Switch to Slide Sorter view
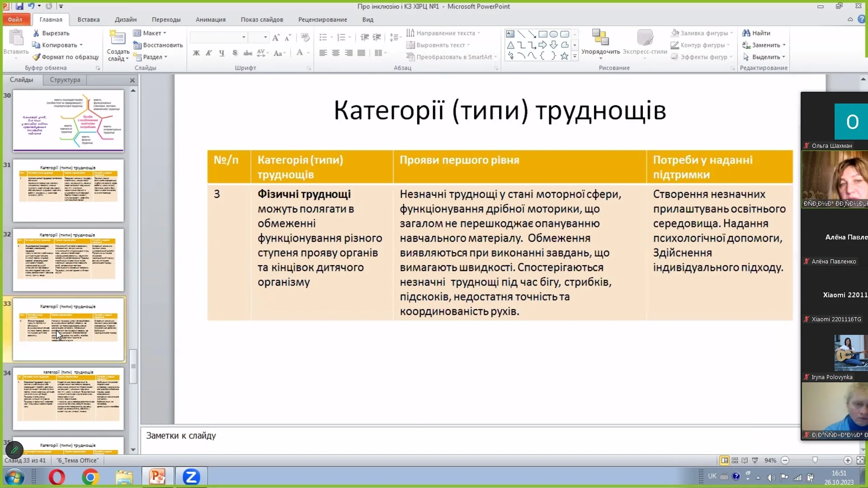Viewport: 868px width, 488px height. [735, 460]
